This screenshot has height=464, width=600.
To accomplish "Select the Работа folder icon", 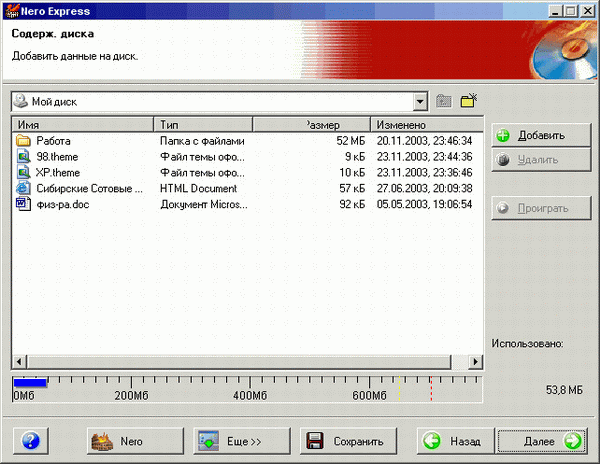I will (x=23, y=141).
